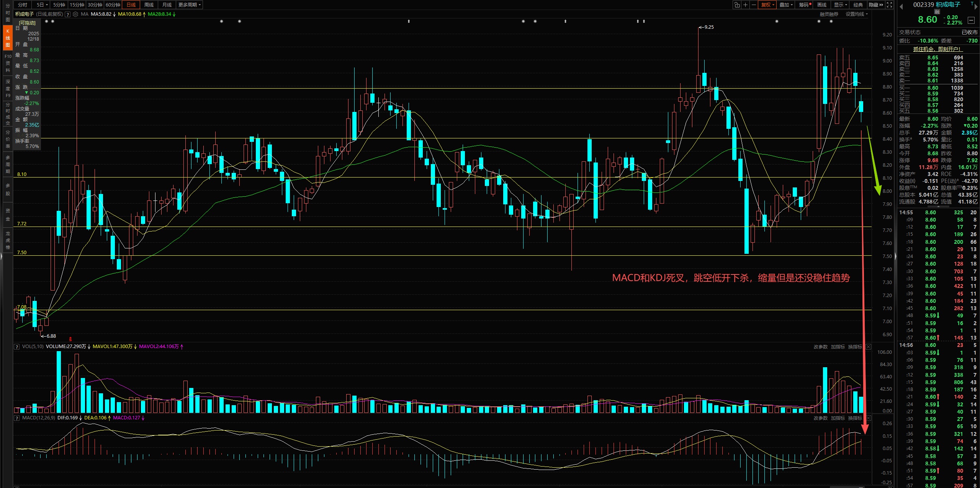
Task: Select the 画线 drawing tool
Action: pyautogui.click(x=822, y=5)
